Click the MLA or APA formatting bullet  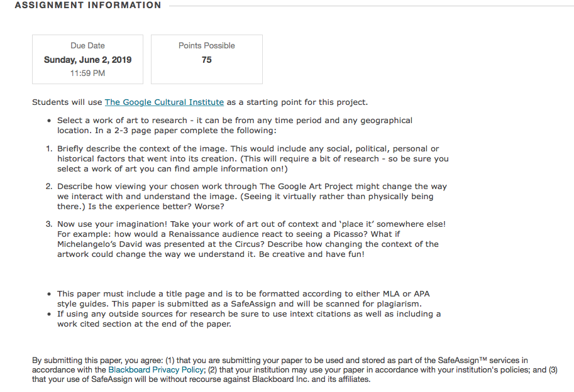pos(243,294)
